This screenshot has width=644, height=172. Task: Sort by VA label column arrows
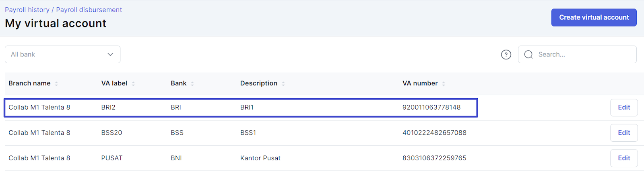(133, 83)
